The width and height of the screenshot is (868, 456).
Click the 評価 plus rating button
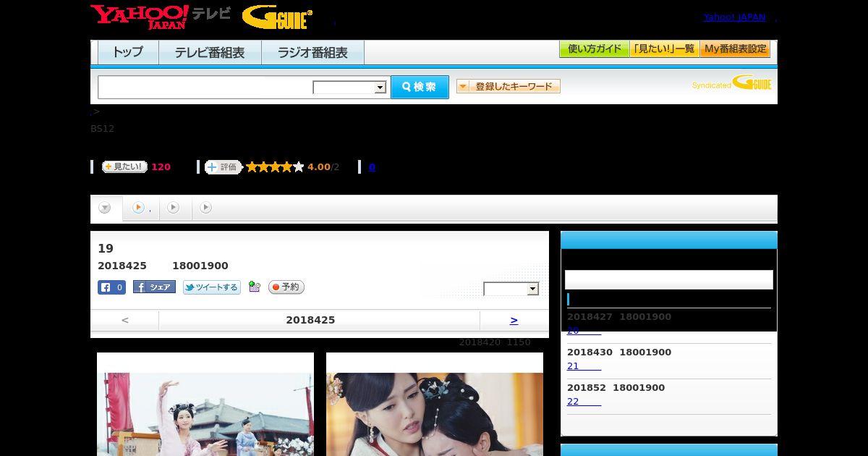[x=223, y=167]
